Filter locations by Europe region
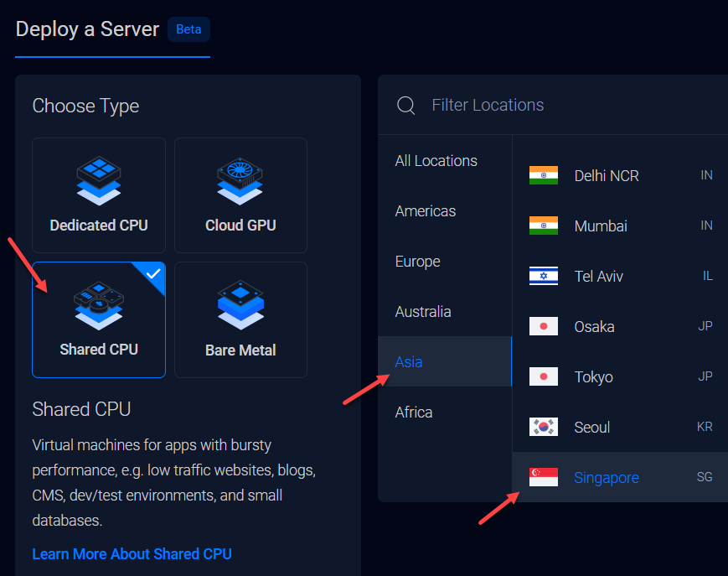 point(417,262)
